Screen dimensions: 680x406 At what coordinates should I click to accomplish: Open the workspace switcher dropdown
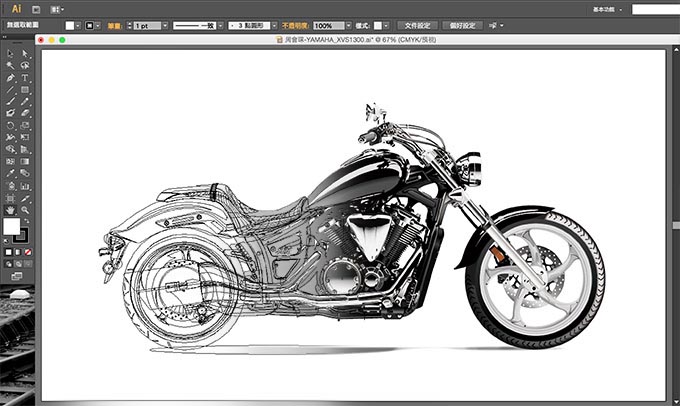(x=608, y=9)
